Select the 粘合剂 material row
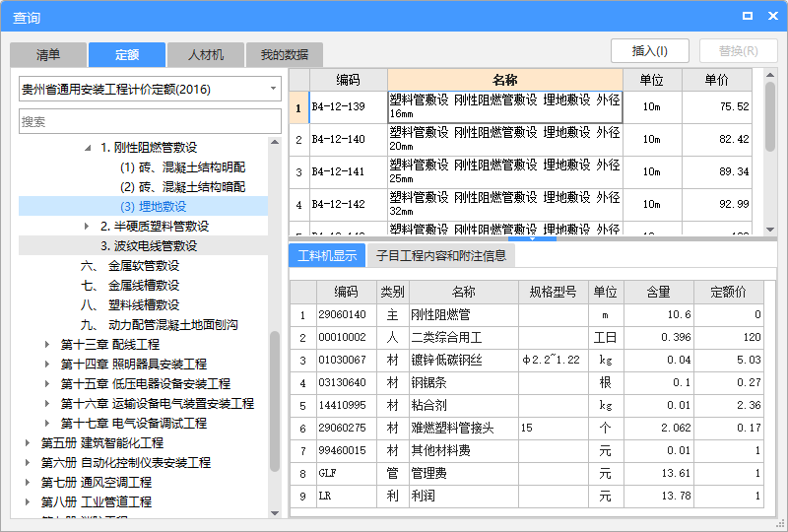This screenshot has width=788, height=532. (527, 406)
